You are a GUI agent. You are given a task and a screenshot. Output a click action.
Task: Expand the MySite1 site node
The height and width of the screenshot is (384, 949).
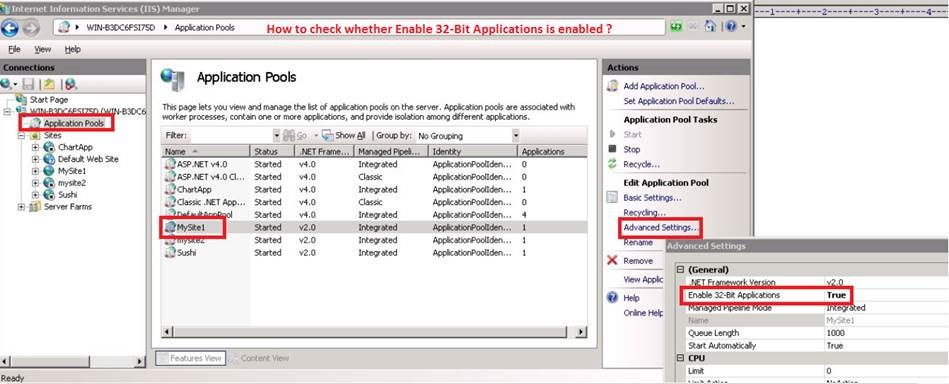35,171
